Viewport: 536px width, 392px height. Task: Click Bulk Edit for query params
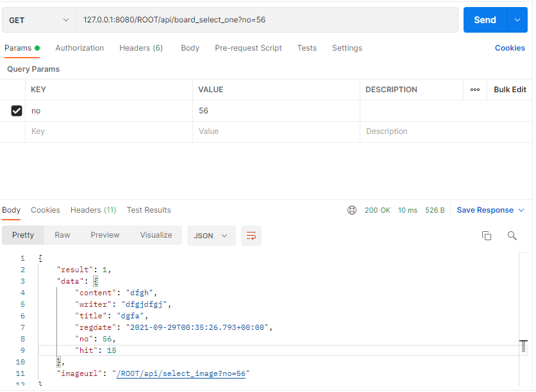coord(510,90)
